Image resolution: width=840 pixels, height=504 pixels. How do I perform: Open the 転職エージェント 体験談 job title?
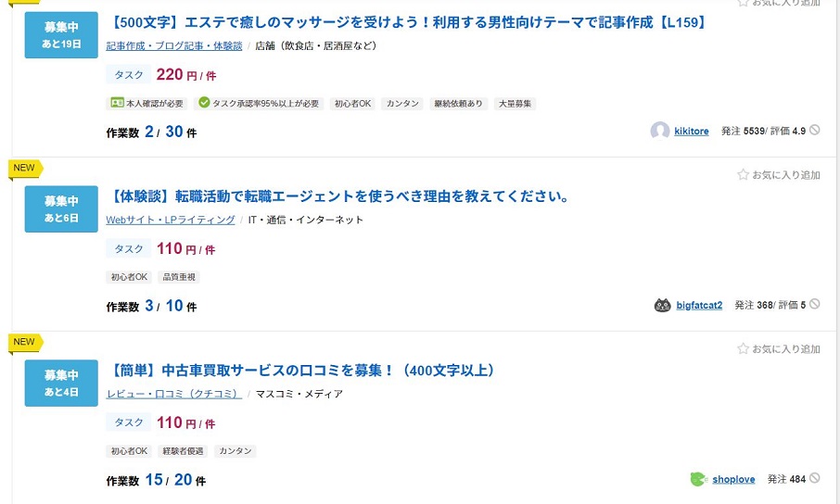(339, 196)
